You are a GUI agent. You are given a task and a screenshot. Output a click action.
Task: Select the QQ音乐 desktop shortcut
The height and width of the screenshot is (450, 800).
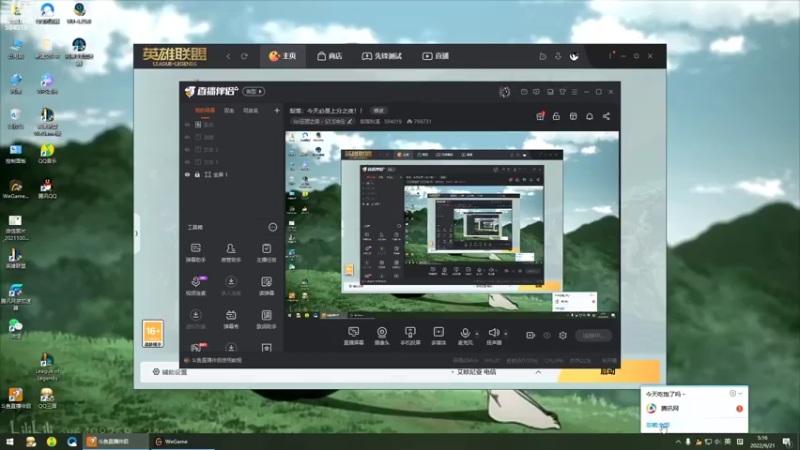tap(47, 154)
